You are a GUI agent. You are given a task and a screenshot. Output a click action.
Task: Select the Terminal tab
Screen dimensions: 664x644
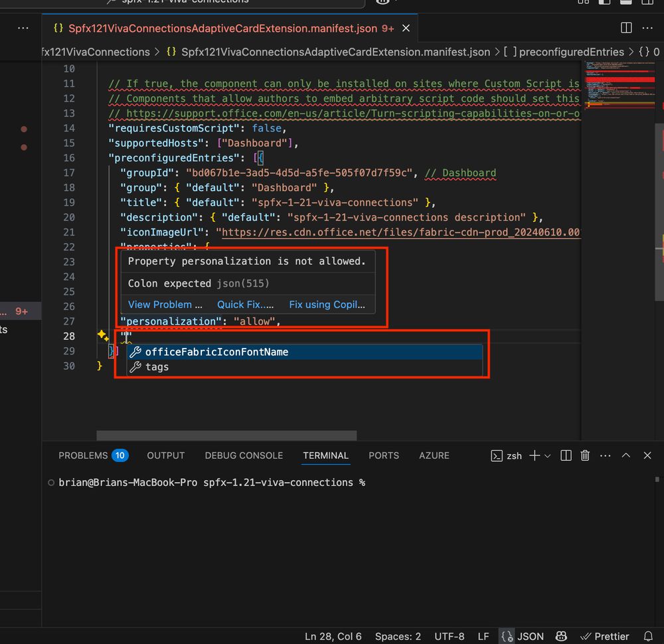click(325, 455)
